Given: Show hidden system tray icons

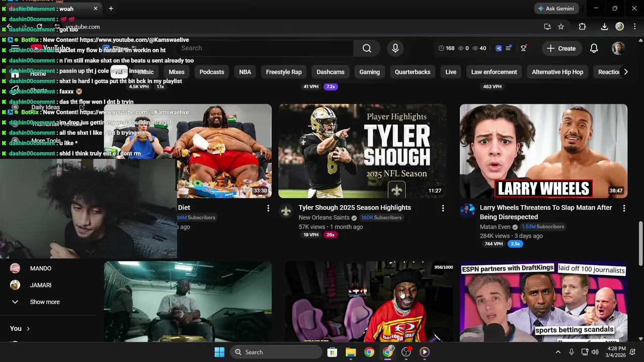Looking at the screenshot, I should tap(558, 352).
